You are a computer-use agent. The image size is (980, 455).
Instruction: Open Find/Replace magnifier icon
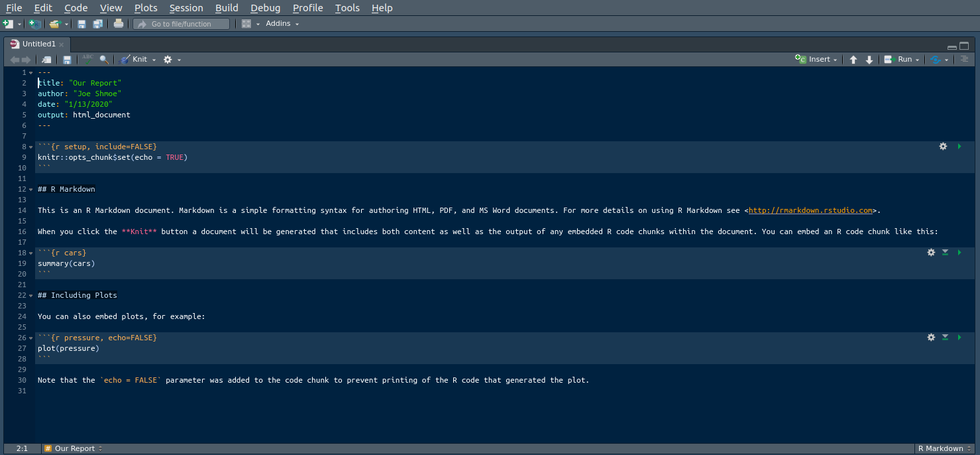pos(104,60)
